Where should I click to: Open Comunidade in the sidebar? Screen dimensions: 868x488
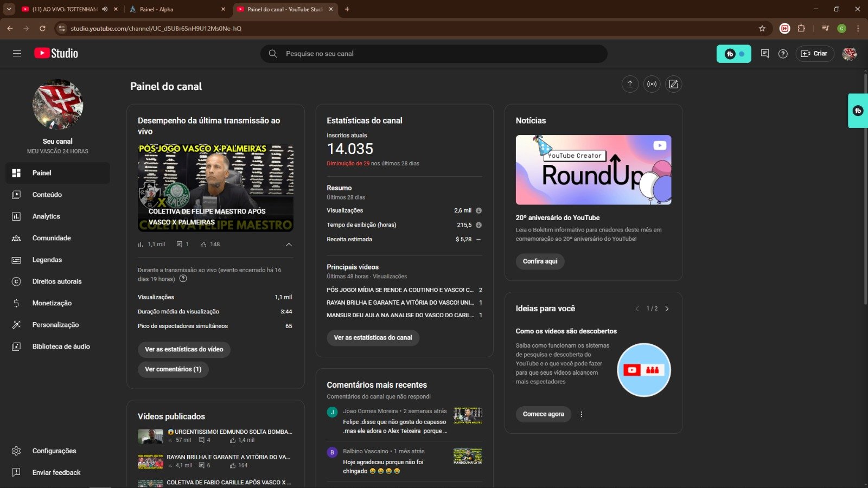[58, 238]
